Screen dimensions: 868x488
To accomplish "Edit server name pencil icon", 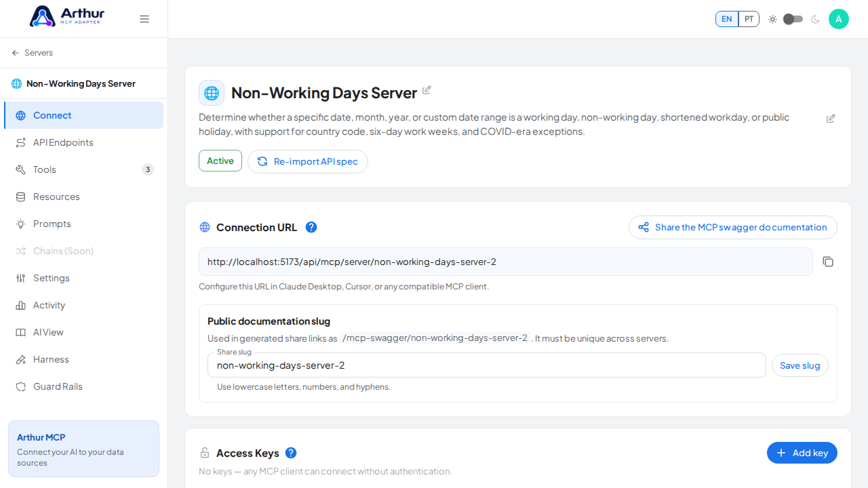I will [427, 90].
